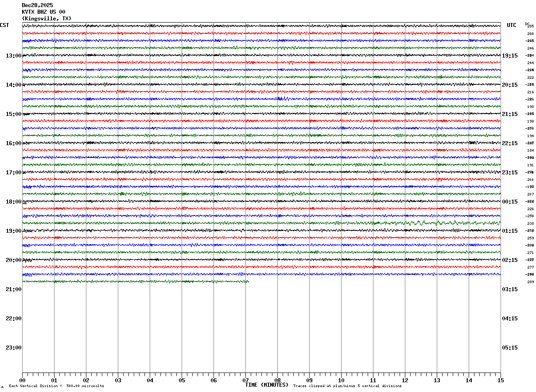
Task: Click the CST time zone label
Action: coord(4,25)
